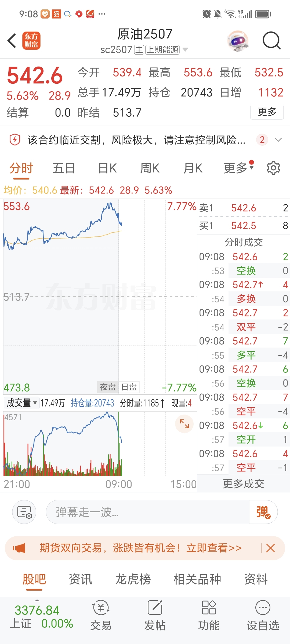This screenshot has width=290, height=644.
Task: Switch chart to 日盘 session
Action: pyautogui.click(x=129, y=387)
